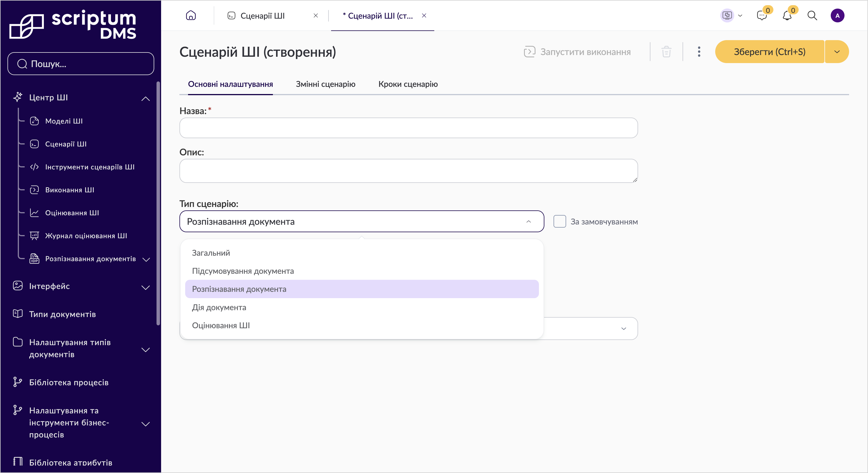Viewport: 868px width, 473px height.
Task: Click the Опис text area
Action: point(408,171)
